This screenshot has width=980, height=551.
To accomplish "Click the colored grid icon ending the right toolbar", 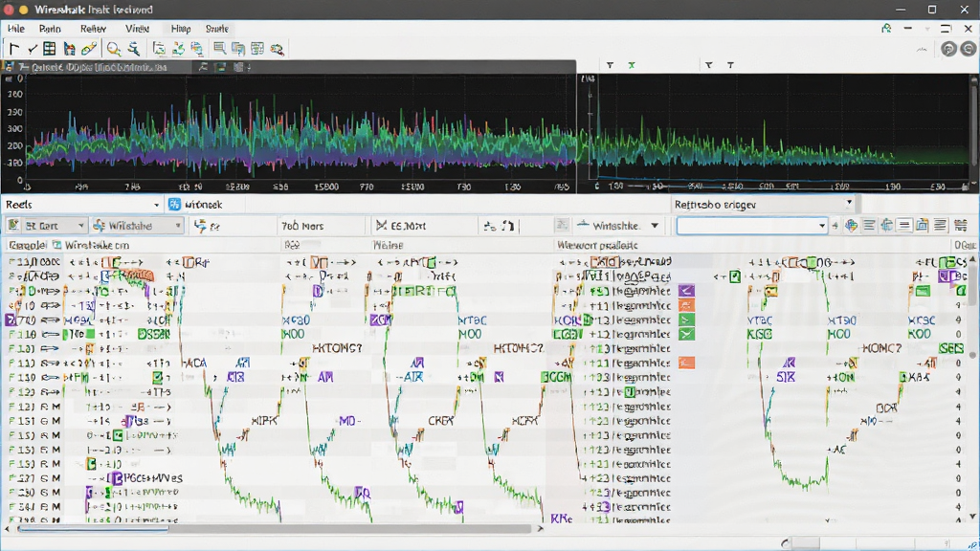I will click(961, 226).
